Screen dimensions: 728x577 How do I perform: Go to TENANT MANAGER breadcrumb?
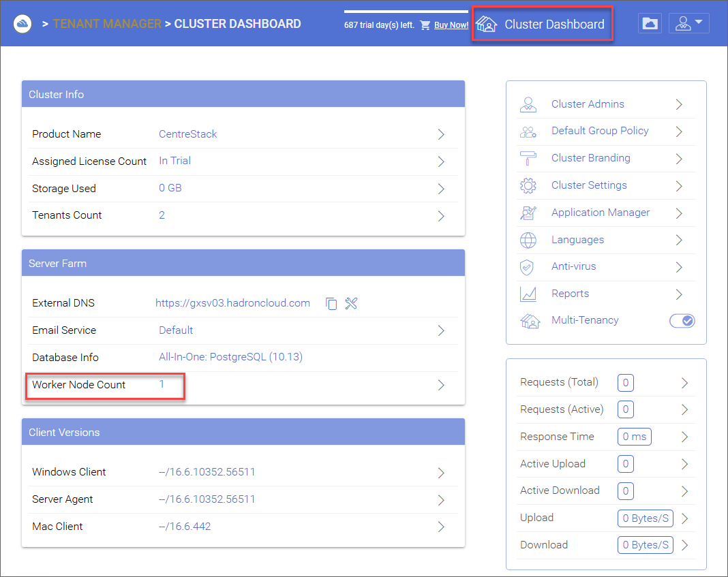point(107,24)
